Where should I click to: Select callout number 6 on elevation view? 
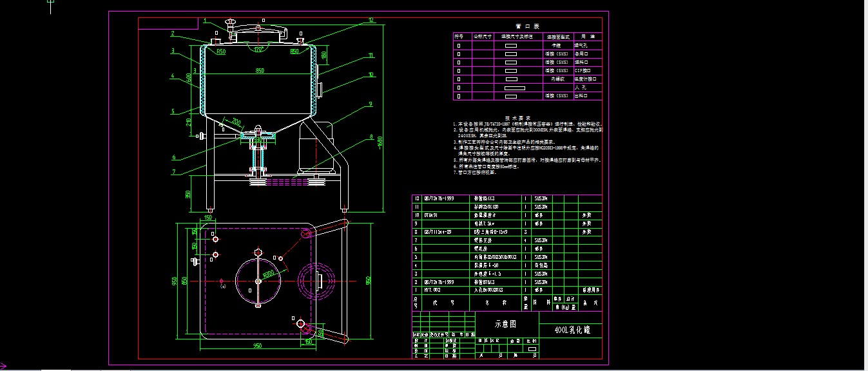tap(173, 157)
